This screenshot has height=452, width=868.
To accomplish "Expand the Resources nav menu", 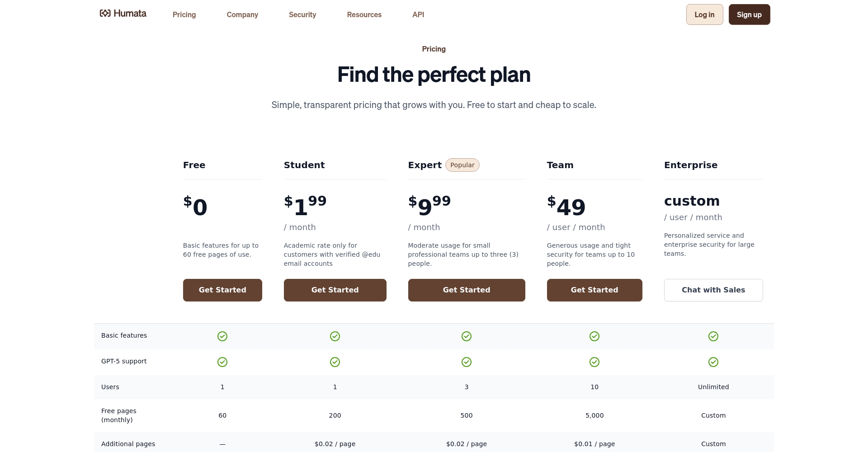I will tap(364, 14).
